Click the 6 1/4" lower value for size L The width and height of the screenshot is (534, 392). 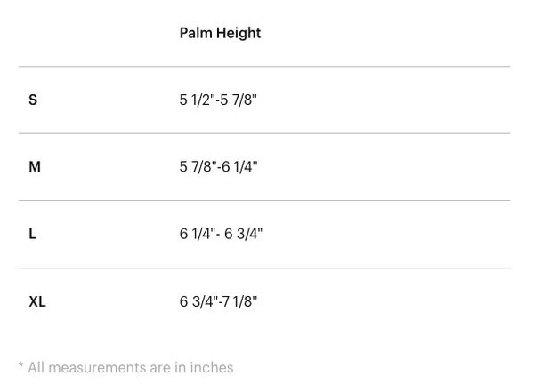click(198, 234)
